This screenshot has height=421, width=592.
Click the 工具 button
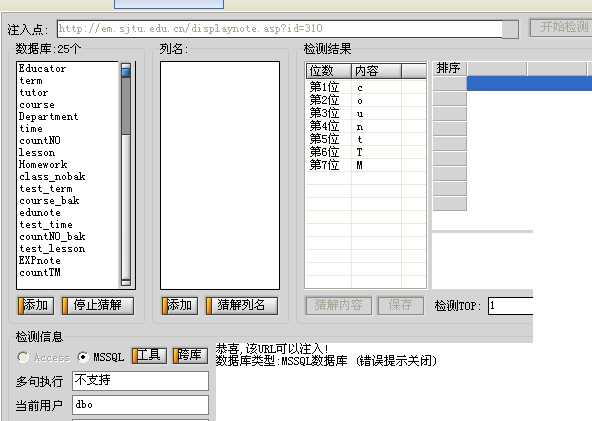point(150,356)
